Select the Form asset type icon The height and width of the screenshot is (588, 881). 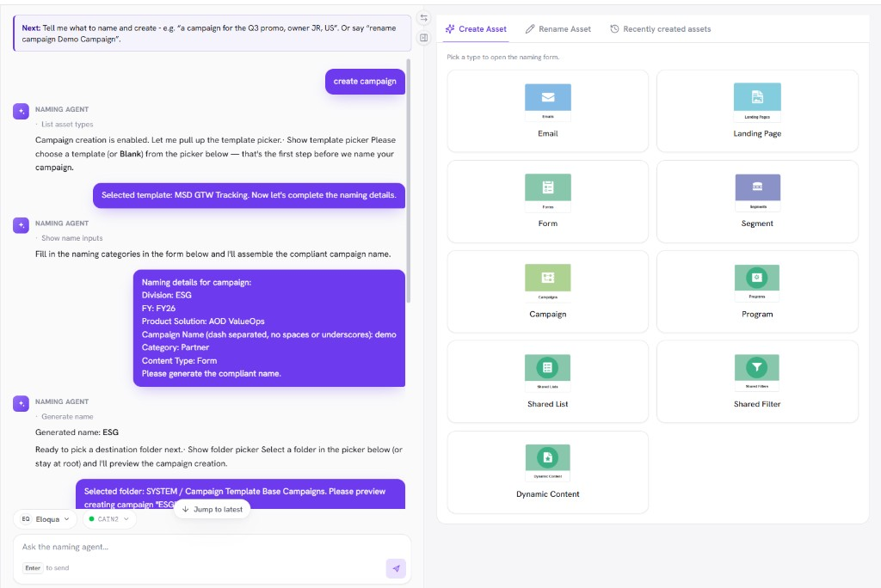point(548,193)
